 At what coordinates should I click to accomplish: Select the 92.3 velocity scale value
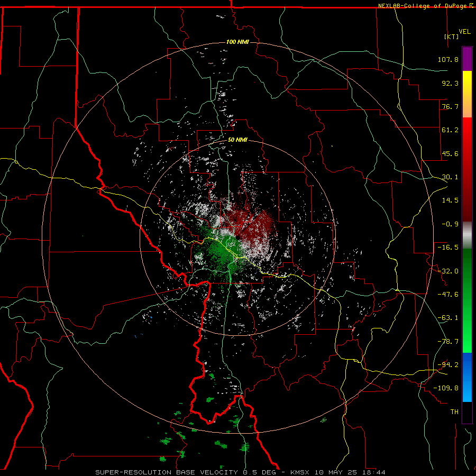450,83
